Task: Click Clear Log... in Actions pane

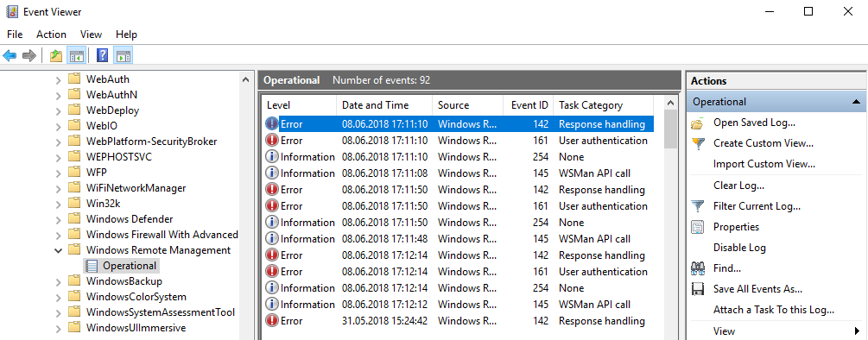Action: (738, 186)
